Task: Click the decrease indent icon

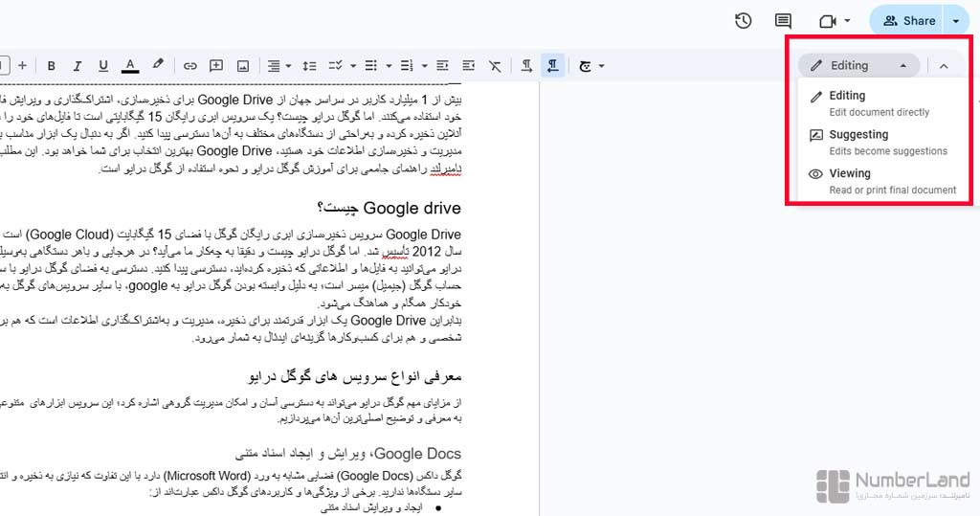Action: pyautogui.click(x=442, y=66)
